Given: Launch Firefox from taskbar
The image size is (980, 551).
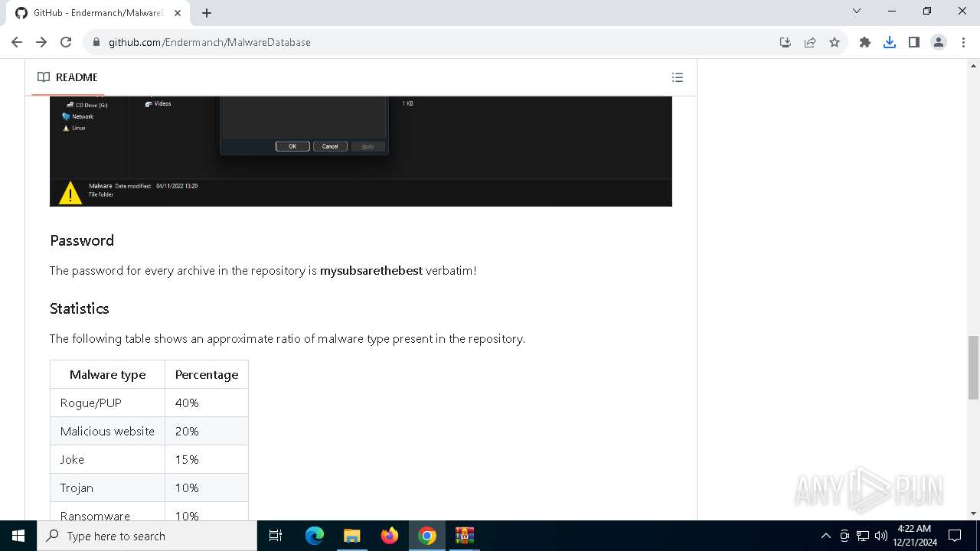Looking at the screenshot, I should pyautogui.click(x=390, y=536).
